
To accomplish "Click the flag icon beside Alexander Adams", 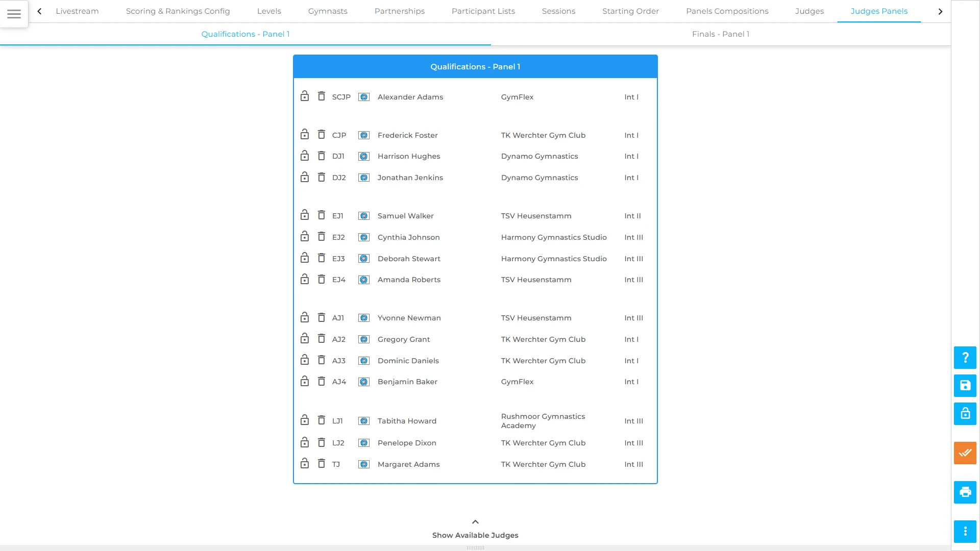I will (x=364, y=97).
